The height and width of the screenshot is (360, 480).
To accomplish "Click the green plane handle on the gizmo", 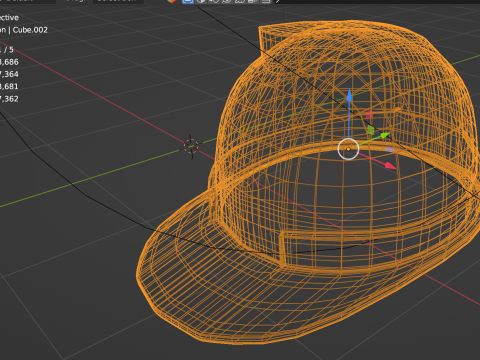I will pyautogui.click(x=370, y=130).
